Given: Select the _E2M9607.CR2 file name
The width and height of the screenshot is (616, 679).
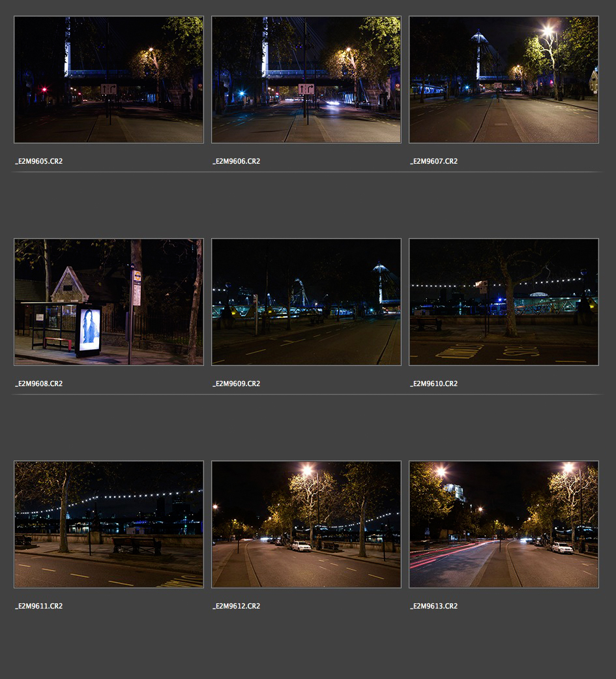Looking at the screenshot, I should pos(434,161).
